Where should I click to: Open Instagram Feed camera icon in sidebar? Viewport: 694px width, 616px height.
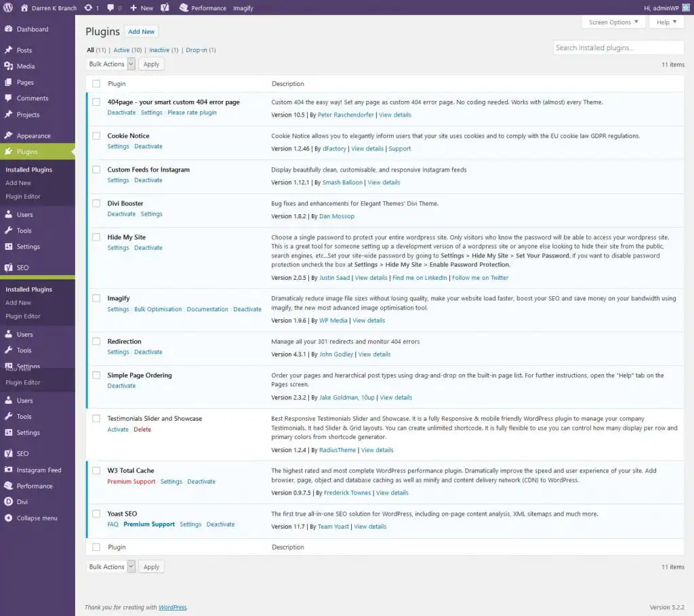(8, 470)
